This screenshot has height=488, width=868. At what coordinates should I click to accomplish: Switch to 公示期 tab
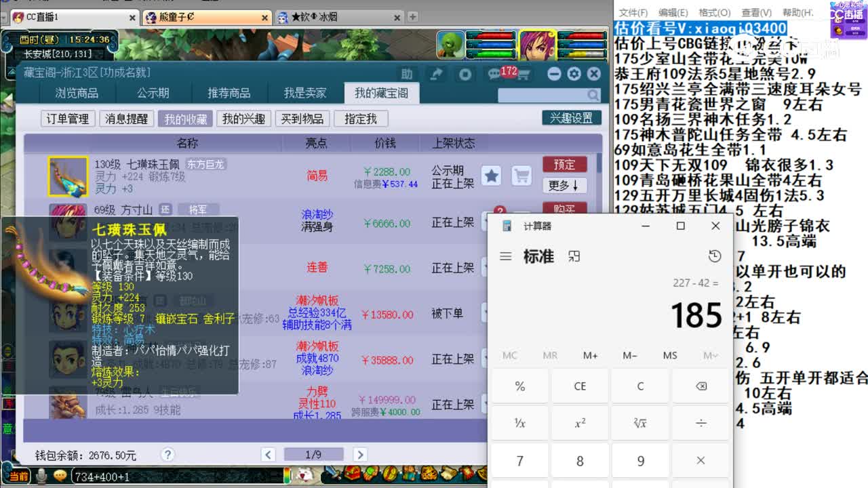pos(153,94)
